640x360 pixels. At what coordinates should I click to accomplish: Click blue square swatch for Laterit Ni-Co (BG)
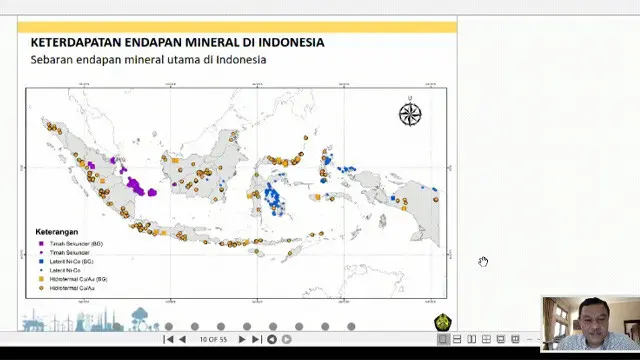41,261
